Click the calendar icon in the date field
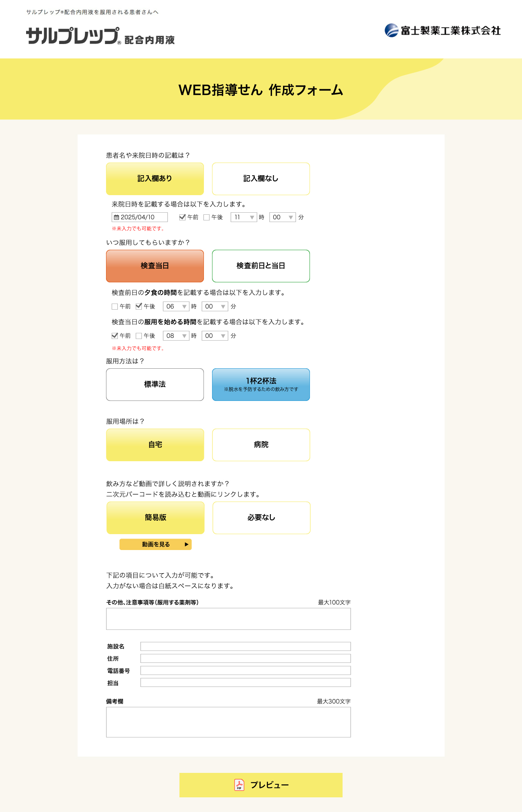 tap(116, 217)
